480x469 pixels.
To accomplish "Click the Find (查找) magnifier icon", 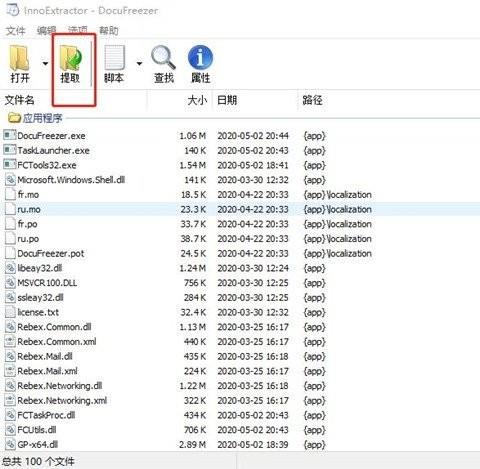I will [163, 57].
